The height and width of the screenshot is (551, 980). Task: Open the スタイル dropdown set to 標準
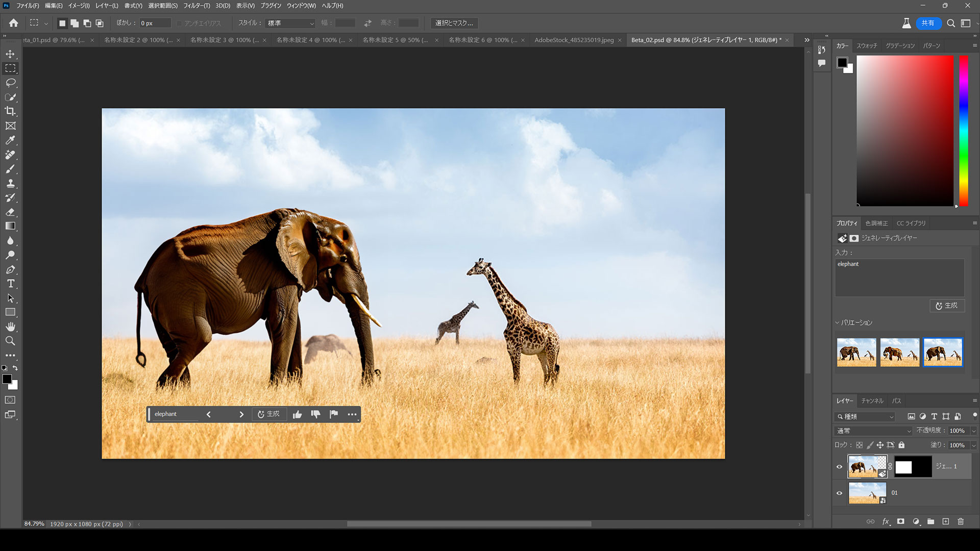pos(290,23)
